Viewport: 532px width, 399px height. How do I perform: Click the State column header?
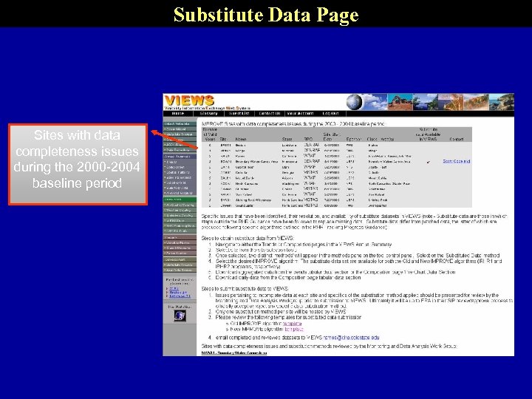287,139
